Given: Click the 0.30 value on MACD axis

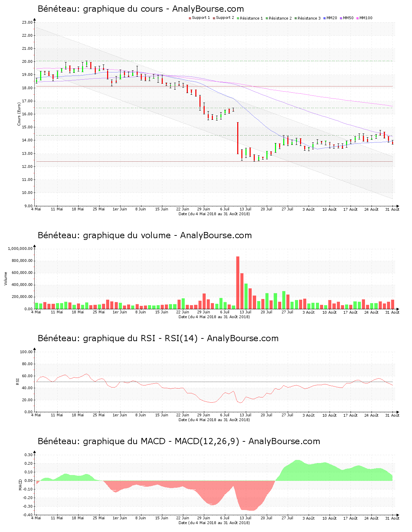Looking at the screenshot, I should click(28, 455).
